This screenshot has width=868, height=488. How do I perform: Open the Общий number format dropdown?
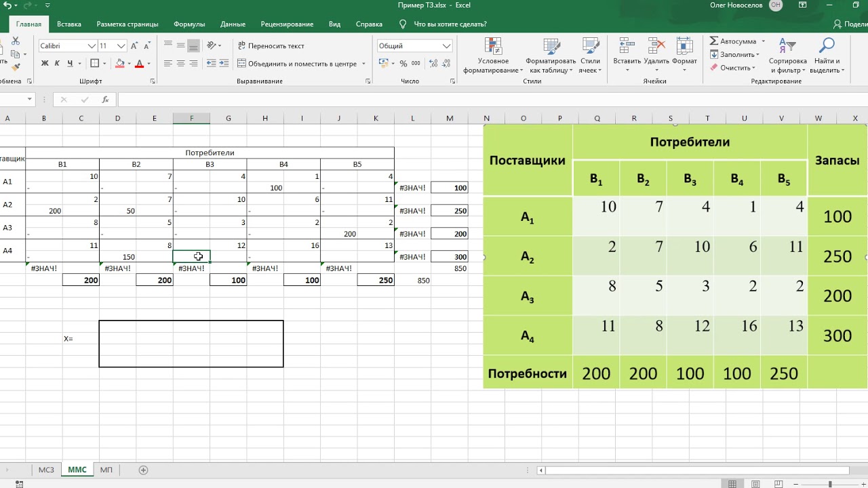pyautogui.click(x=447, y=46)
